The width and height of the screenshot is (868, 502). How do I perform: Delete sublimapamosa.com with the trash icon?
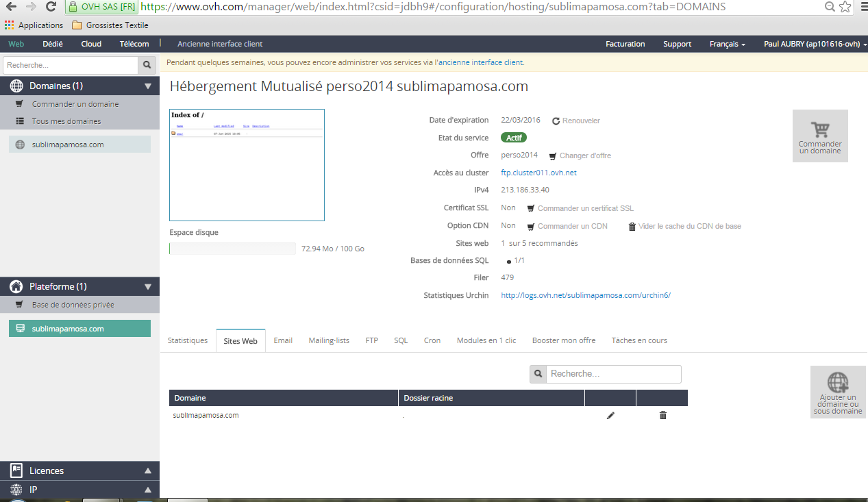click(662, 415)
